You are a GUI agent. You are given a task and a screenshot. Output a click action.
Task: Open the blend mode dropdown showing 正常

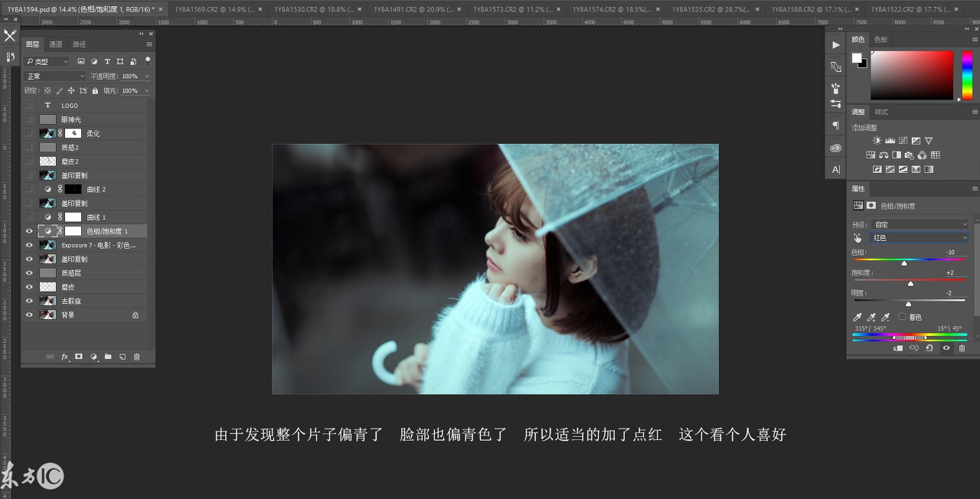pos(54,76)
